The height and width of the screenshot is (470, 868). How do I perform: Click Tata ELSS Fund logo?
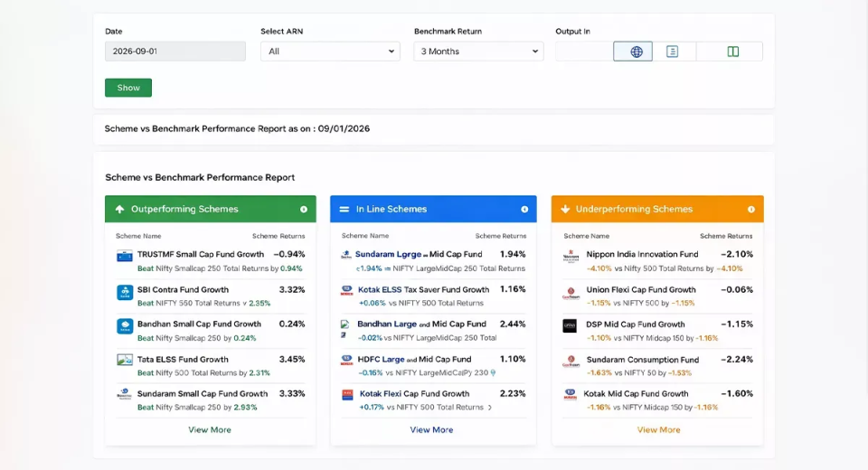[125, 360]
